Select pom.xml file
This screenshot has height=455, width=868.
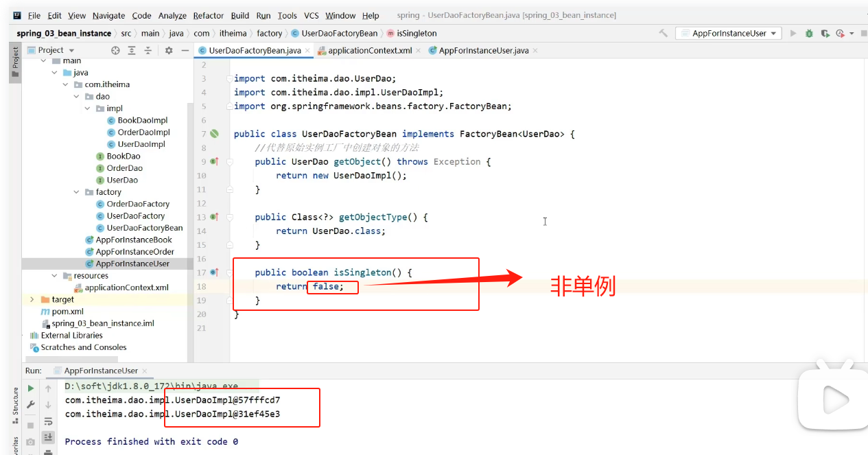67,312
